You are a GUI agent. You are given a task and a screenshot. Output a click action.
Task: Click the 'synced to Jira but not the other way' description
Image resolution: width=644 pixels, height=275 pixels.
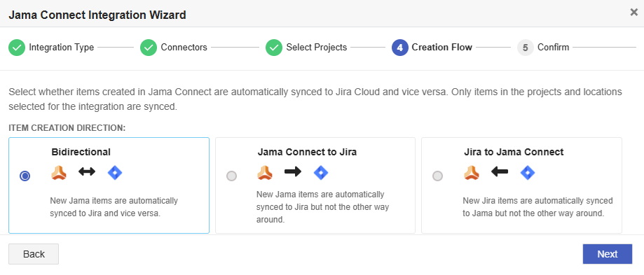point(322,207)
